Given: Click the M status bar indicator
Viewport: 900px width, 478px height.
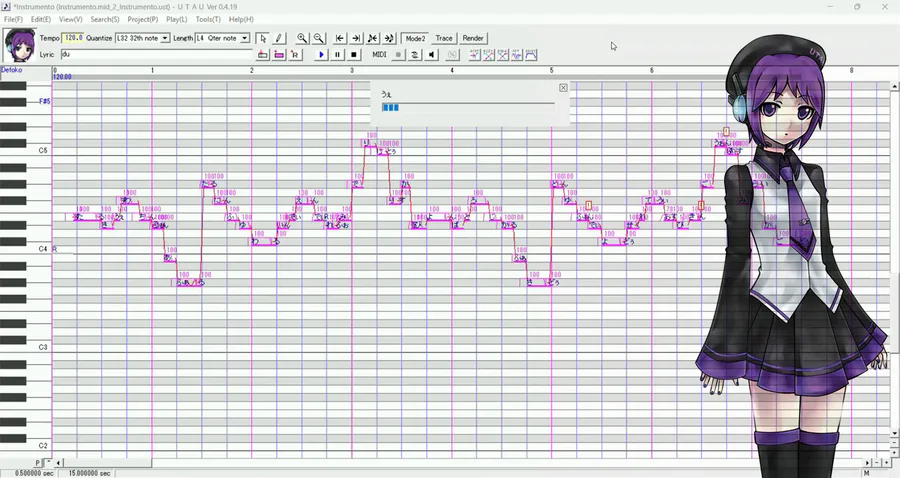Looking at the screenshot, I should coord(867,473).
